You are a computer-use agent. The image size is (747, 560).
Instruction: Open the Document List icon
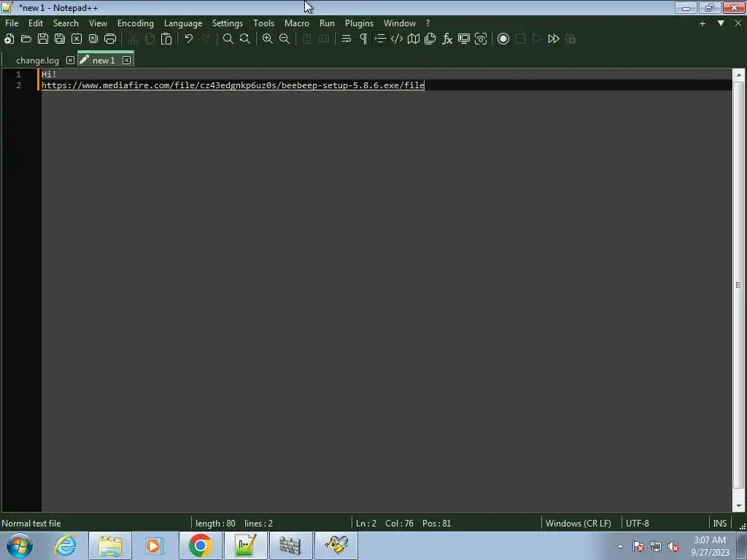click(430, 39)
